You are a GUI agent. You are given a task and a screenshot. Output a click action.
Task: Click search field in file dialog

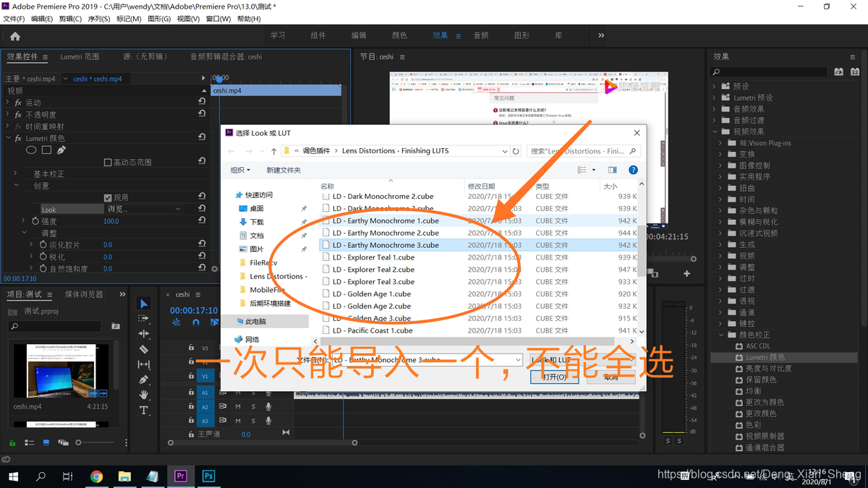tap(584, 151)
